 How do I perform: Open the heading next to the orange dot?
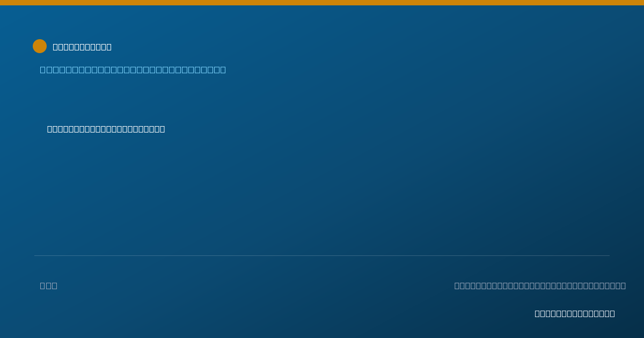point(82,47)
